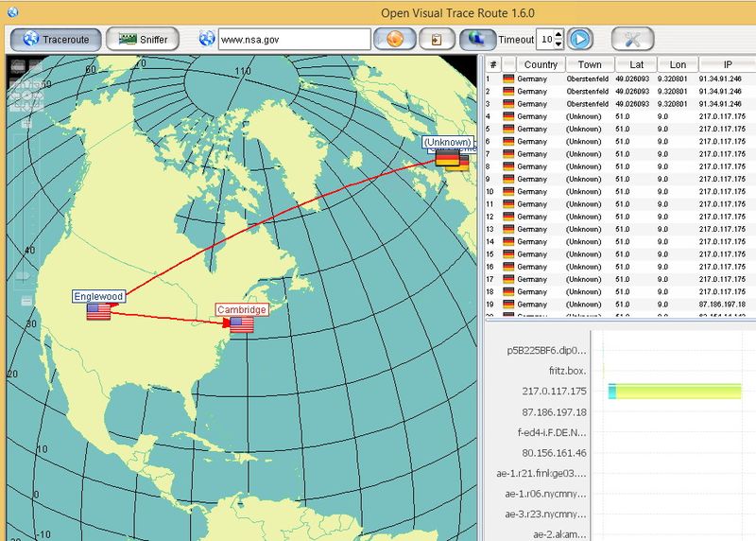
Task: Click IP 217.0.117.175 in row 7
Action: (x=722, y=154)
